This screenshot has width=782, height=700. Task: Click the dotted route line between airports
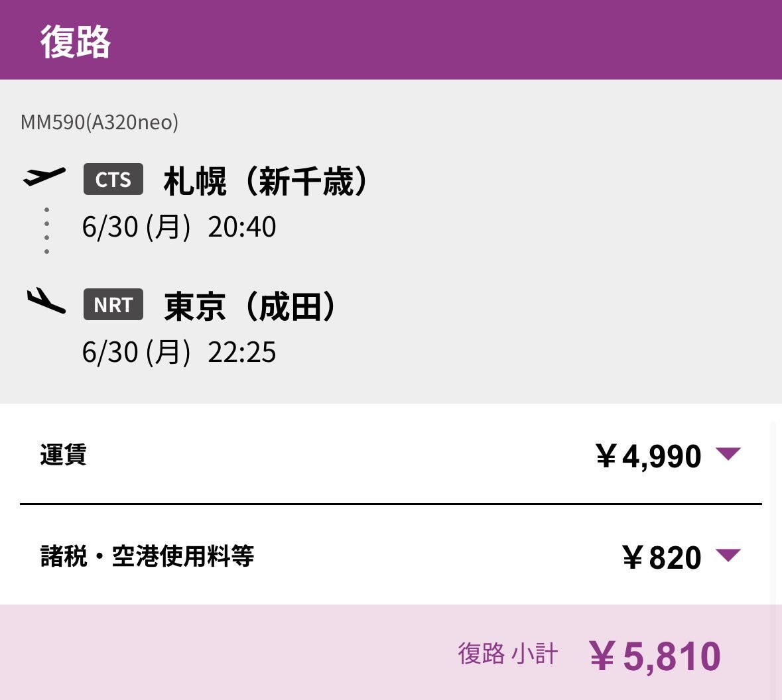point(46,231)
